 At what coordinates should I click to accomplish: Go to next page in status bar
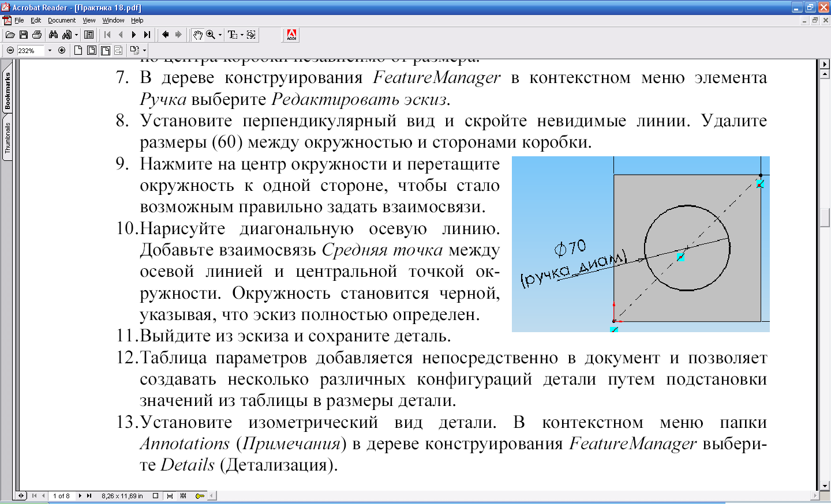tap(80, 496)
